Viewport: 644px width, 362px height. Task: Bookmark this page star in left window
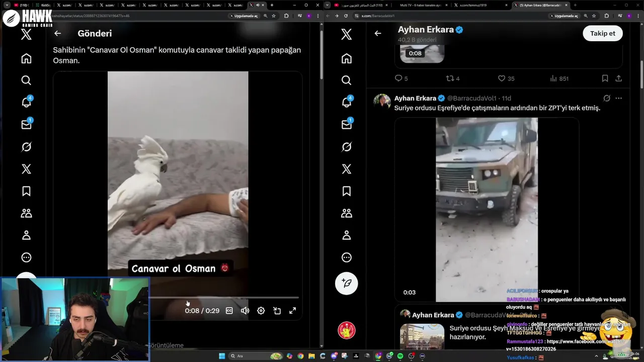[x=274, y=16]
